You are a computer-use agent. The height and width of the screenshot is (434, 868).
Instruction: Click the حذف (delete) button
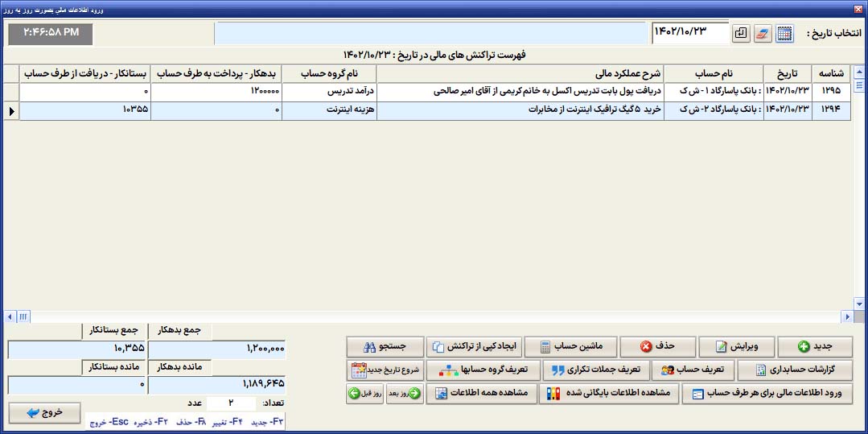(658, 347)
